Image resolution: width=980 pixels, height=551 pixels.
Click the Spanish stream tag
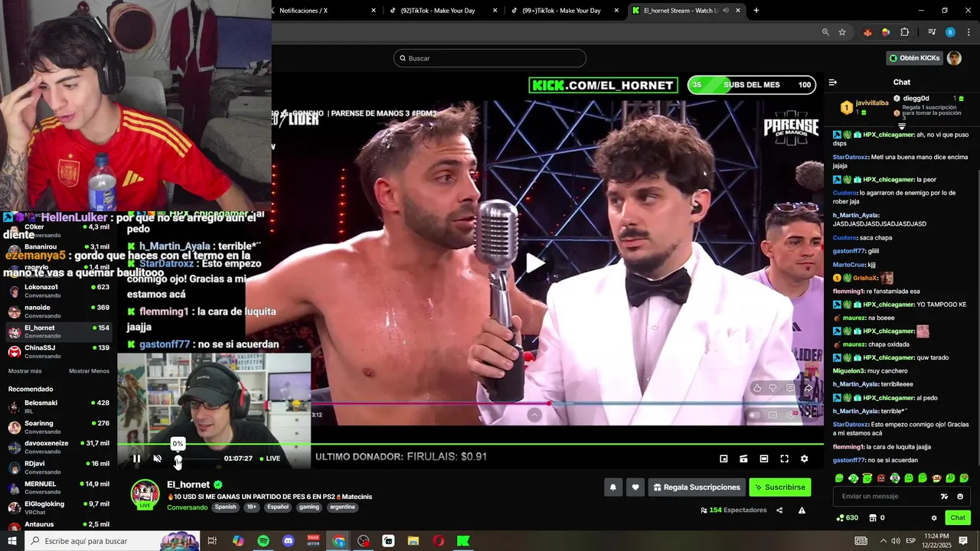click(225, 507)
